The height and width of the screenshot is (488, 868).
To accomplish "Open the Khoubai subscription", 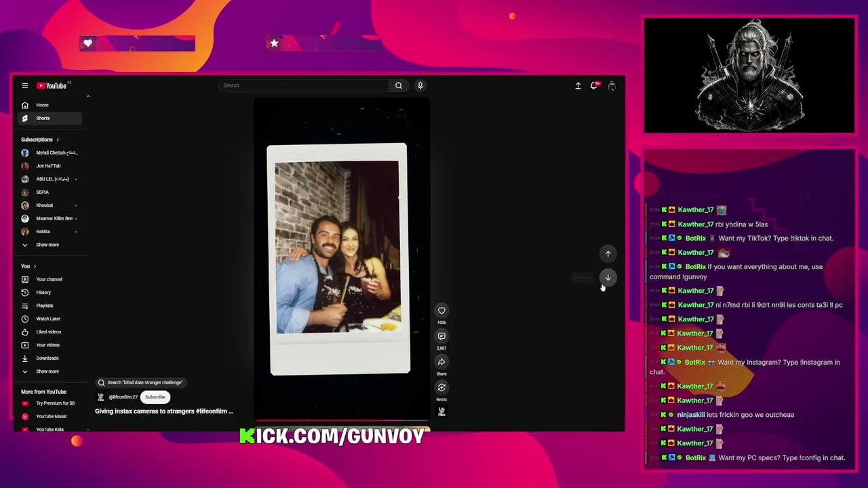I will coord(50,205).
